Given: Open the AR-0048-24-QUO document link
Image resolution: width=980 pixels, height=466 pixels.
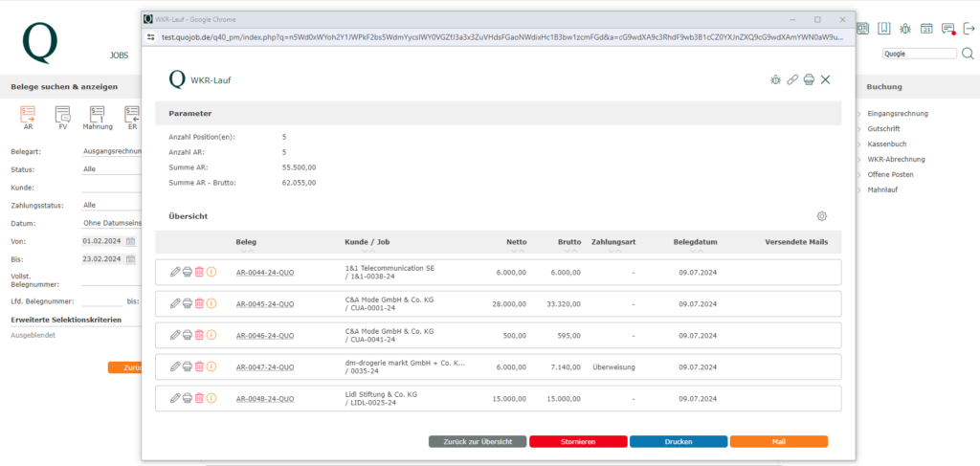Looking at the screenshot, I should point(265,399).
